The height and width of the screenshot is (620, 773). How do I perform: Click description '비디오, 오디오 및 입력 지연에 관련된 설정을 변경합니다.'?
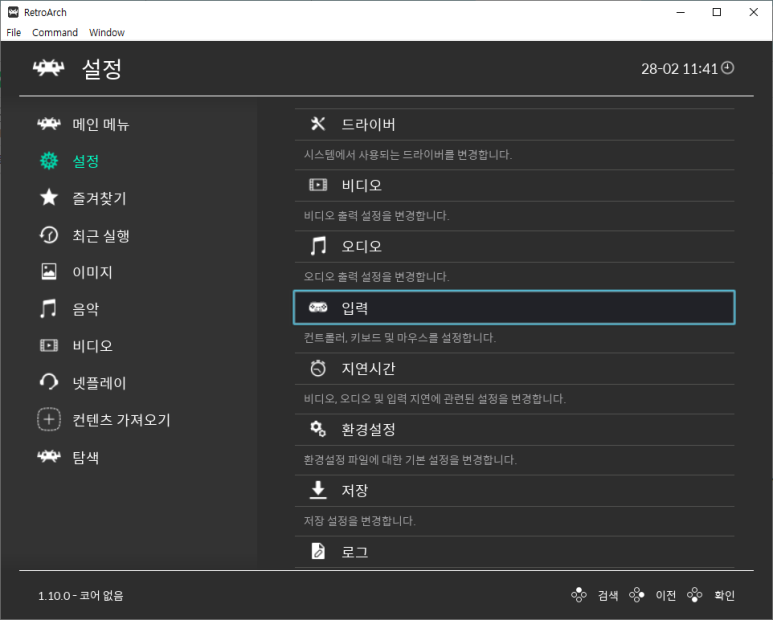pyautogui.click(x=434, y=399)
